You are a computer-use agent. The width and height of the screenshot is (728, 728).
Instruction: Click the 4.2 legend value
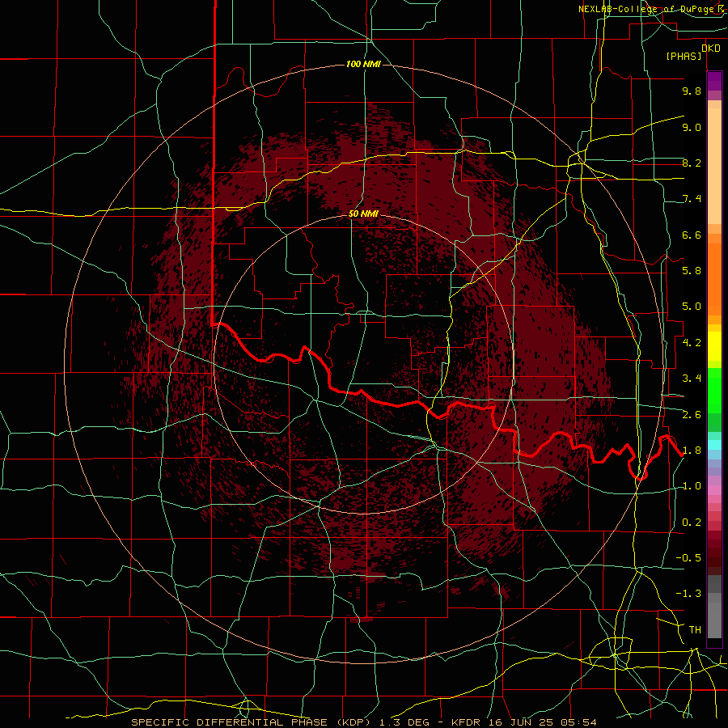click(692, 343)
